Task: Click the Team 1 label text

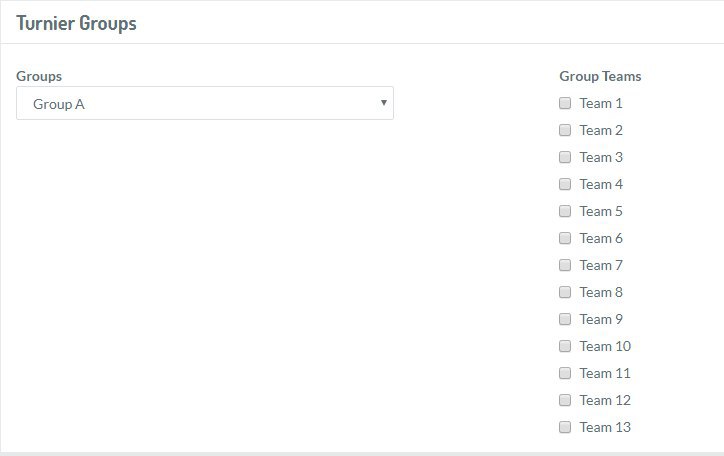Action: (601, 103)
